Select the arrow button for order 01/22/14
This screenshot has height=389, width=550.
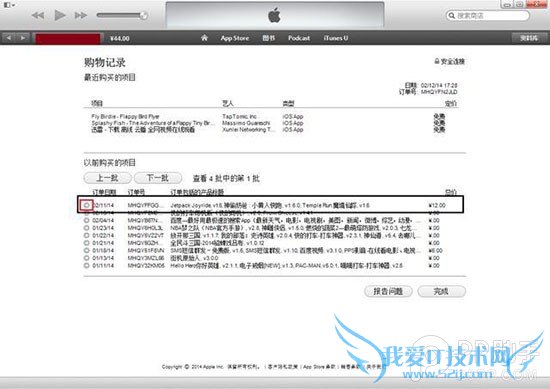pyautogui.click(x=86, y=235)
